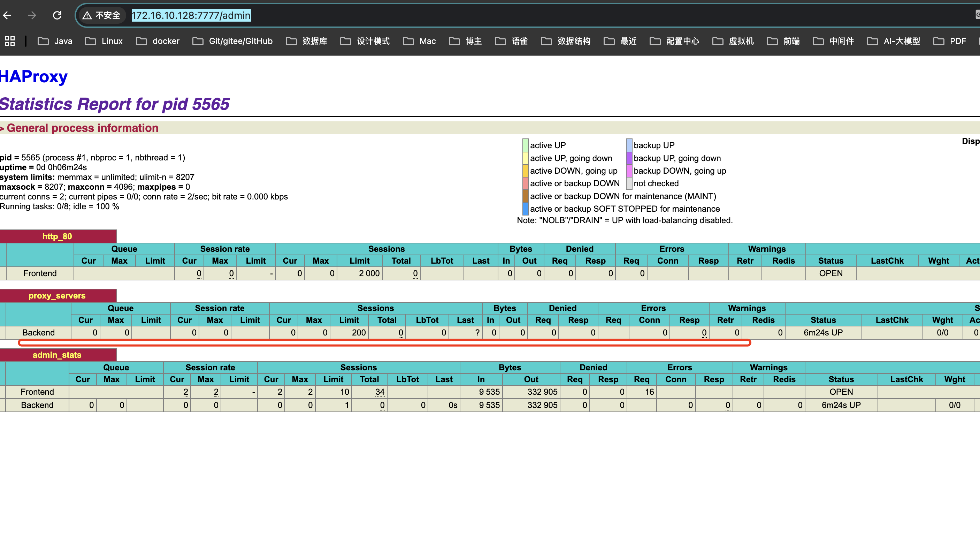Image resolution: width=980 pixels, height=544 pixels.
Task: Click the OPEN status in admin_stats Frontend
Action: tap(841, 392)
